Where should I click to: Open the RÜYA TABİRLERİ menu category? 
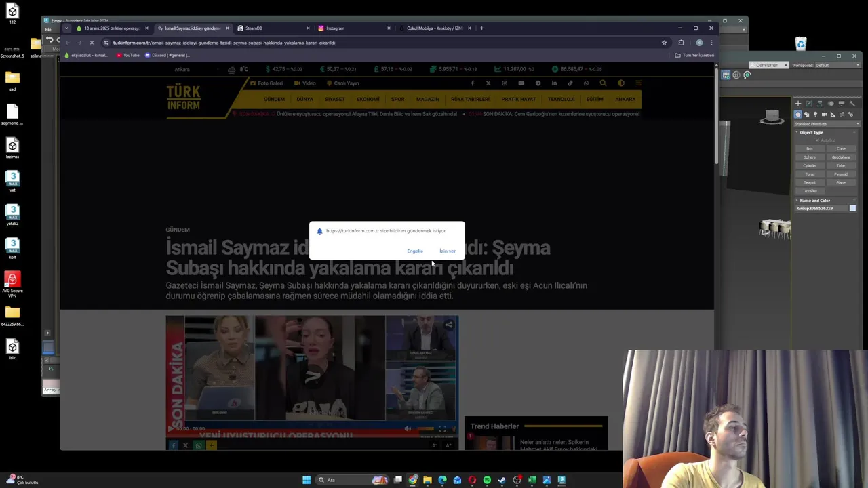coord(470,100)
